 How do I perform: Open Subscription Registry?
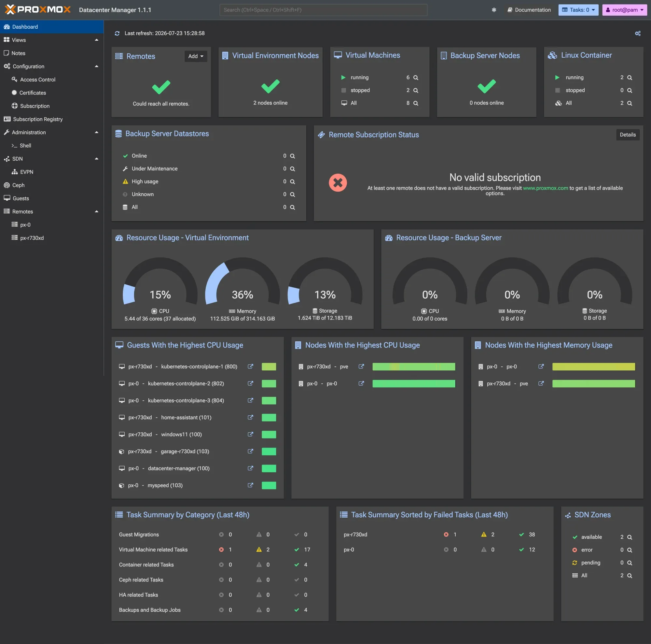click(x=52, y=119)
